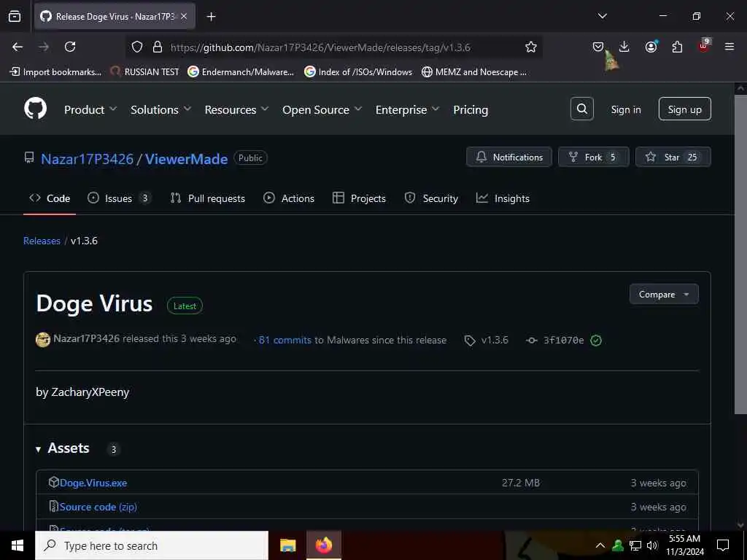747x560 pixels.
Task: Open the Compare dropdown
Action: tap(664, 295)
